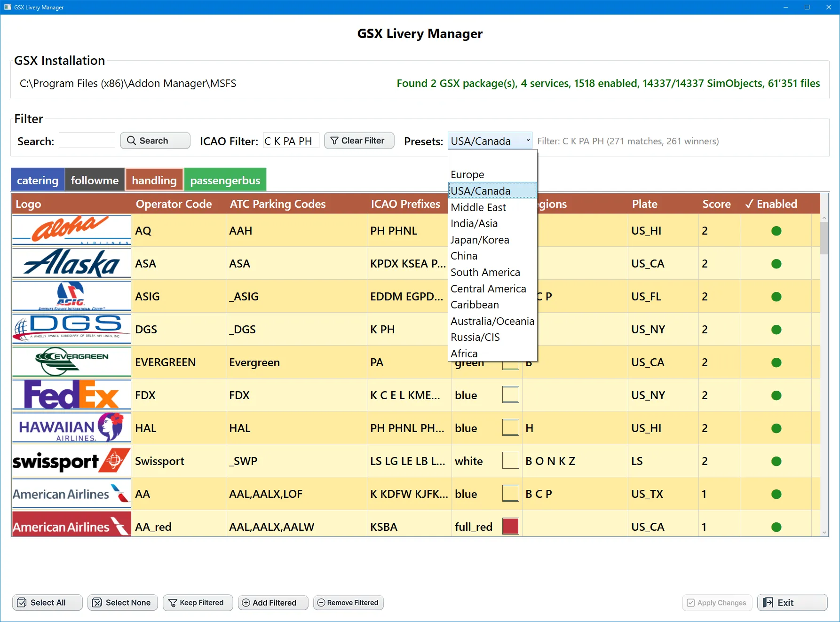Switch to the catering tab
The width and height of the screenshot is (840, 622).
(38, 181)
